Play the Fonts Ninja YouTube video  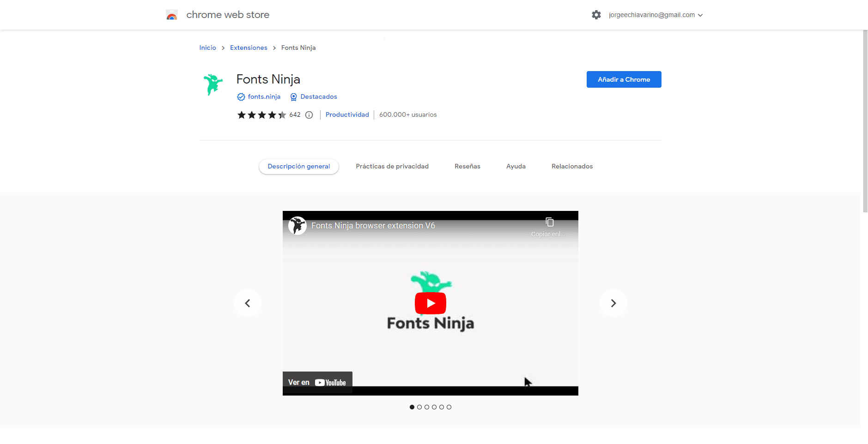pyautogui.click(x=431, y=303)
